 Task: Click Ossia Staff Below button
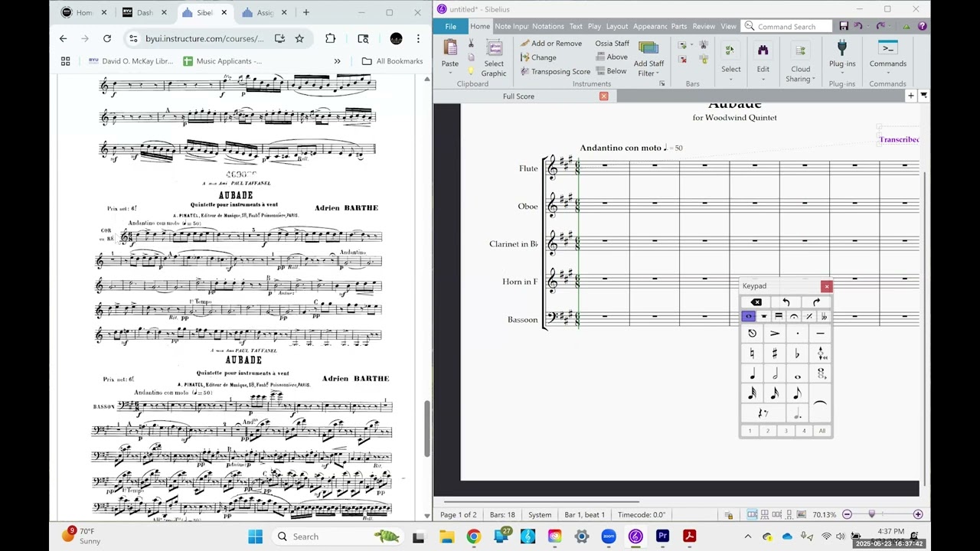[x=611, y=70]
